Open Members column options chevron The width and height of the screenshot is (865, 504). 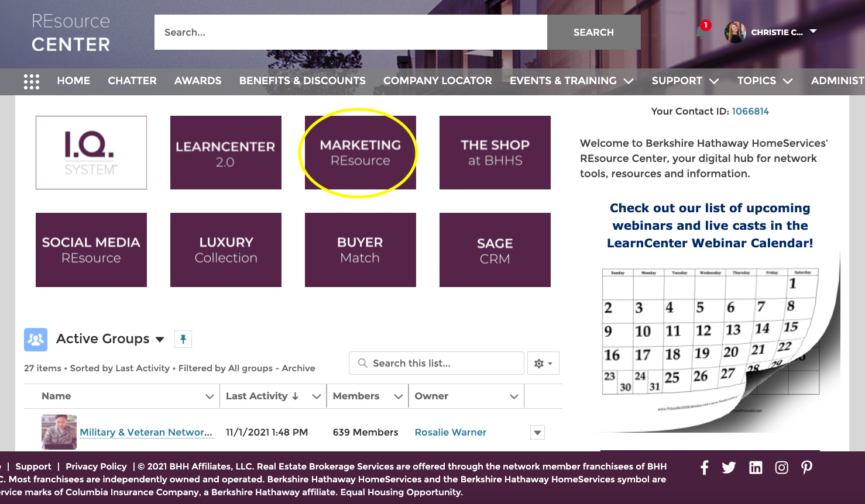(399, 396)
